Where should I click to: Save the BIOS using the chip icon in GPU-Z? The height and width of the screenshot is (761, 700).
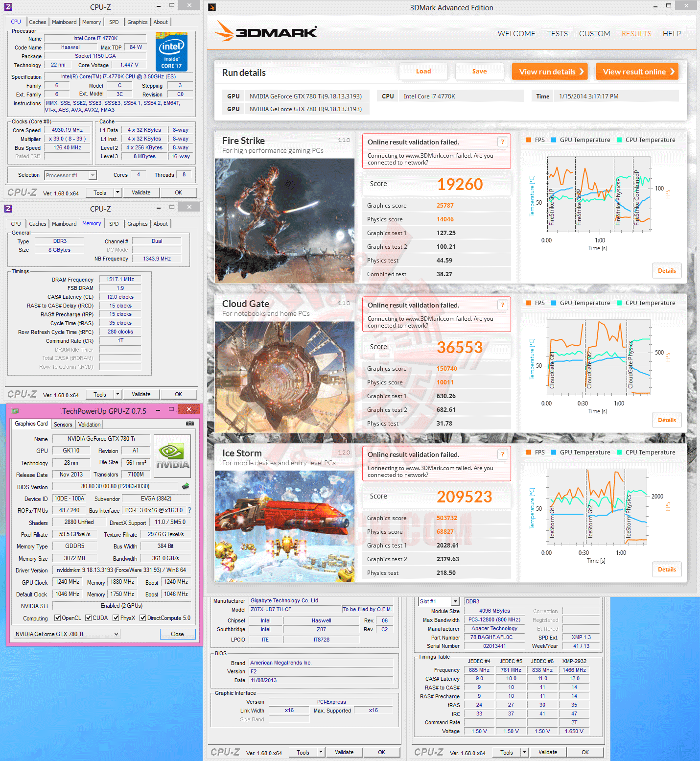(x=186, y=486)
